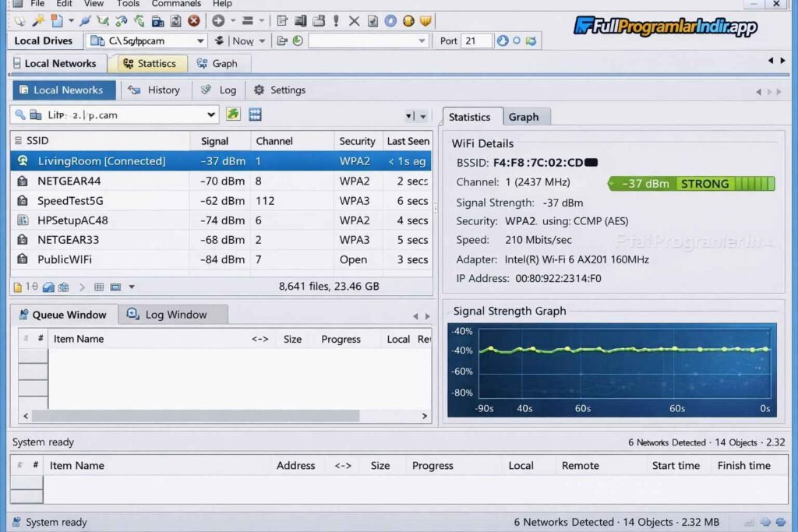This screenshot has width=798, height=532.
Task: Click the orange shield icon in toolbar
Action: pos(425,21)
